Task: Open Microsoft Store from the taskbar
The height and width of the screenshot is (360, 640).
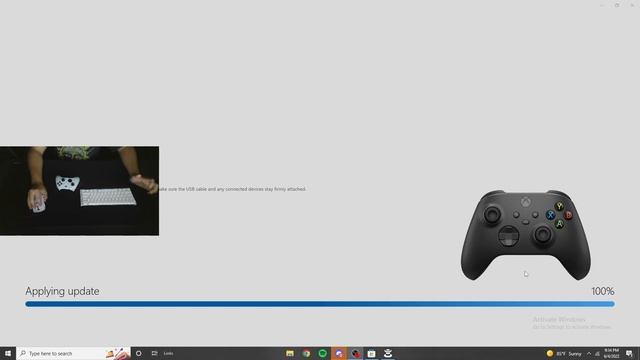Action: pyautogui.click(x=371, y=353)
